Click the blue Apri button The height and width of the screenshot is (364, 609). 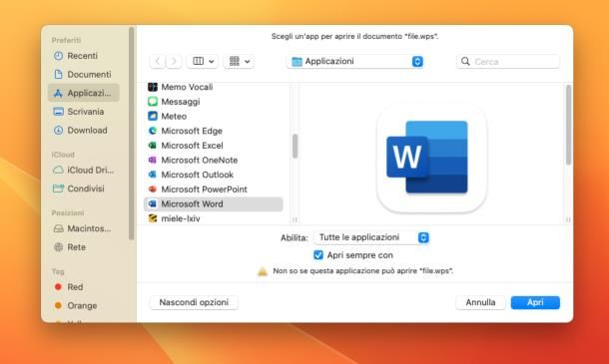[535, 302]
